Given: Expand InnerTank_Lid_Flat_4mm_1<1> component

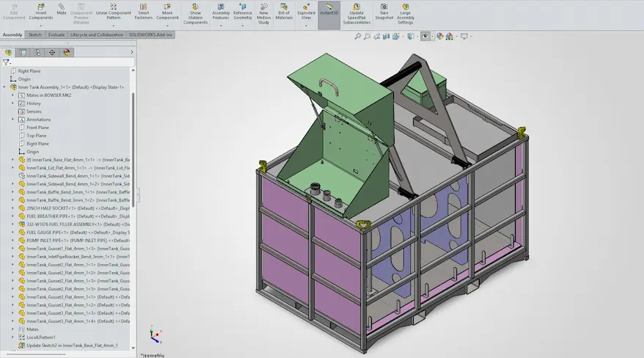Looking at the screenshot, I should pos(12,168).
